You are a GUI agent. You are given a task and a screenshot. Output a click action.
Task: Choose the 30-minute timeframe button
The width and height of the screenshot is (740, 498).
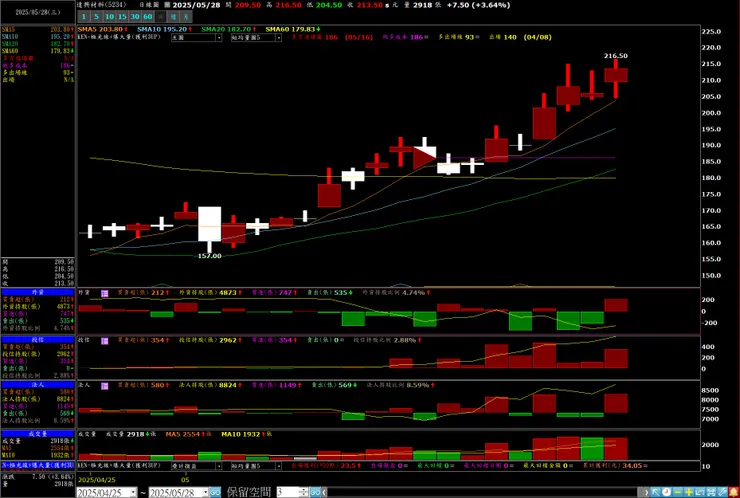(135, 17)
